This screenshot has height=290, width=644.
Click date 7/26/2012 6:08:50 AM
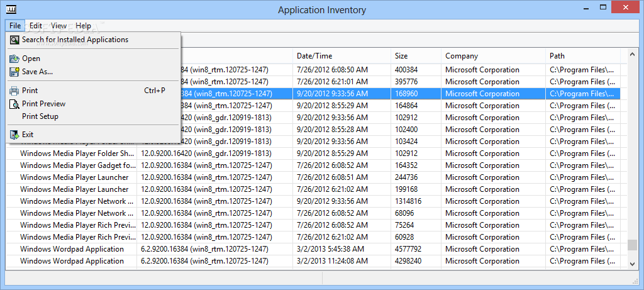(332, 70)
